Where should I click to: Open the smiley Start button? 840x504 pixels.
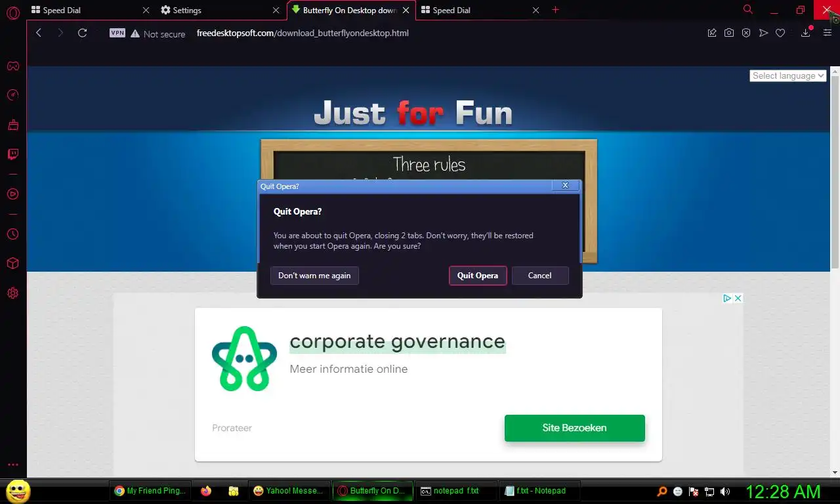click(18, 490)
